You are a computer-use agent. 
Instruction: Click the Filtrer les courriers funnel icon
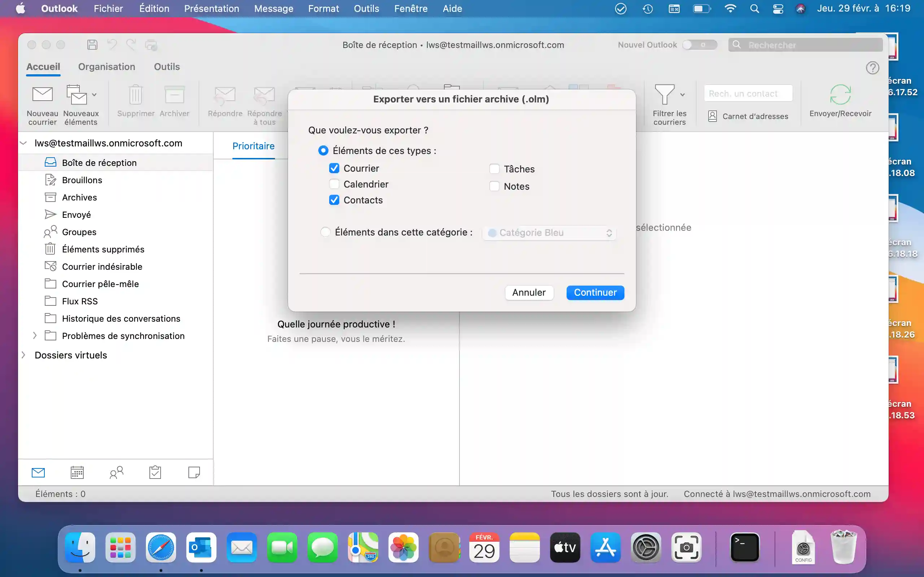tap(664, 94)
